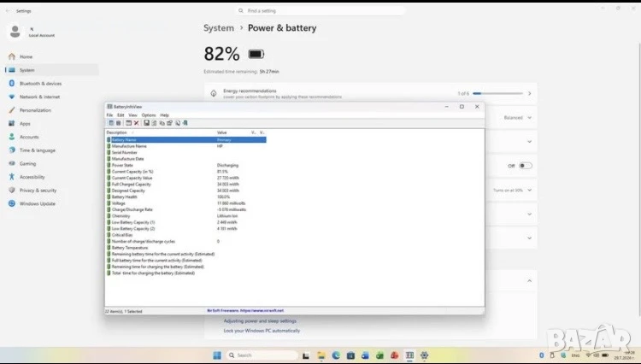Click the 'Find a setting' search box
Viewport: 641px width, 364px height.
click(x=320, y=10)
